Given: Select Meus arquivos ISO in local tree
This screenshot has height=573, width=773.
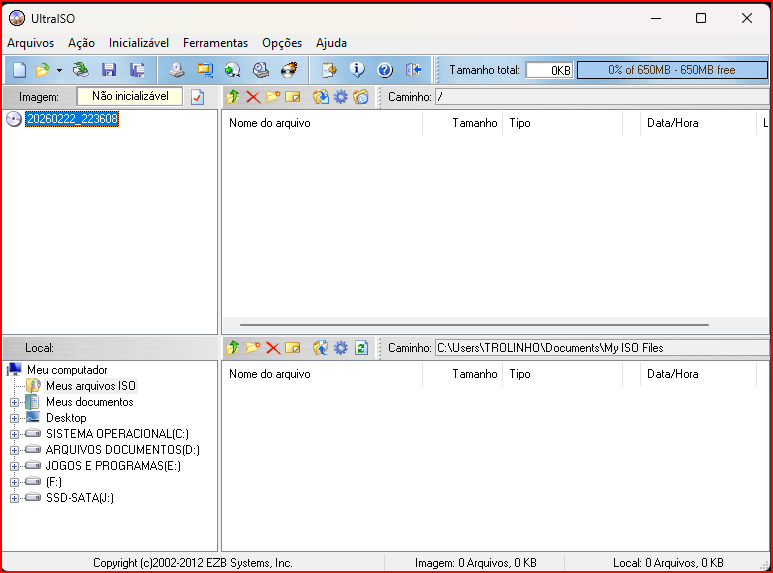Looking at the screenshot, I should click(90, 386).
